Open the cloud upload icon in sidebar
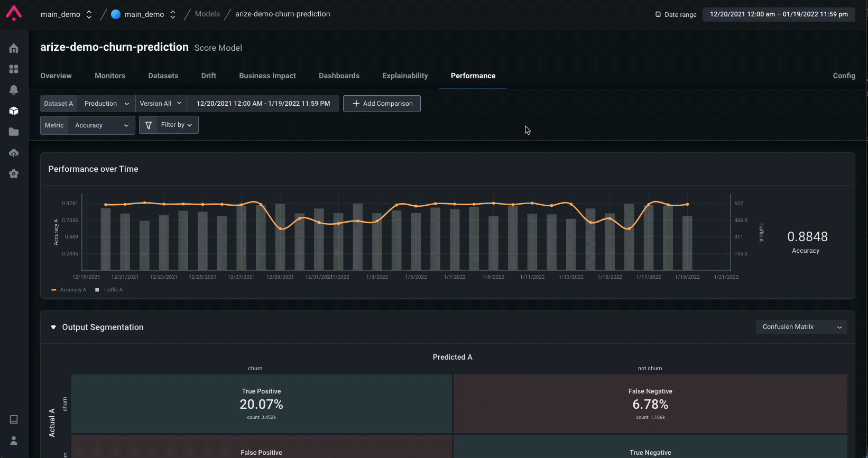The width and height of the screenshot is (868, 458). click(x=14, y=153)
